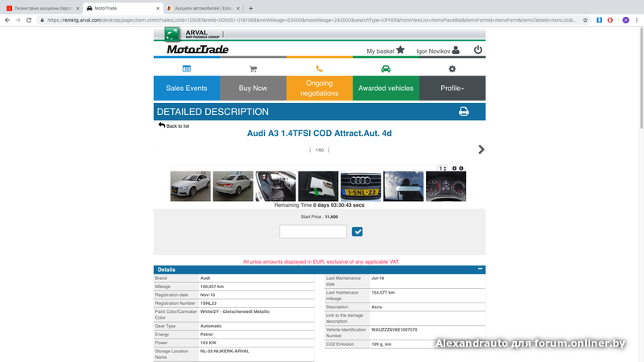This screenshot has width=644, height=362.
Task: Click the shopping cart icon above Buy Now
Action: 253,69
